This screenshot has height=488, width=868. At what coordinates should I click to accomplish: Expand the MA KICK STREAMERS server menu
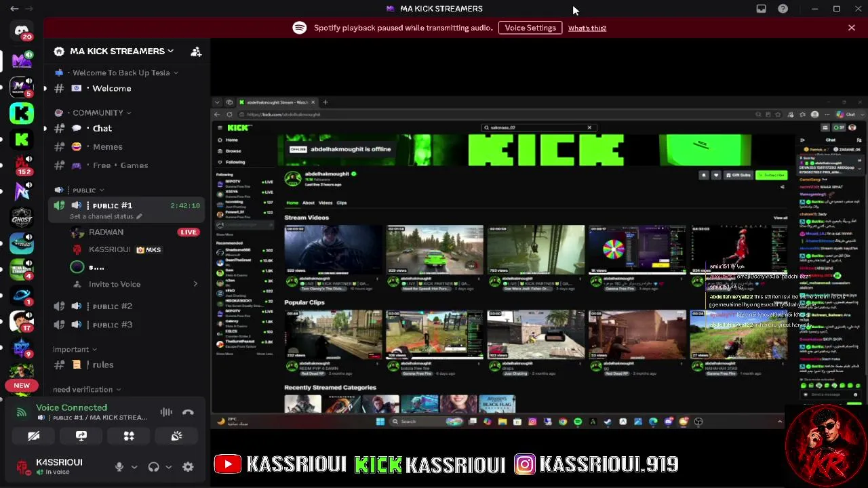pos(122,52)
